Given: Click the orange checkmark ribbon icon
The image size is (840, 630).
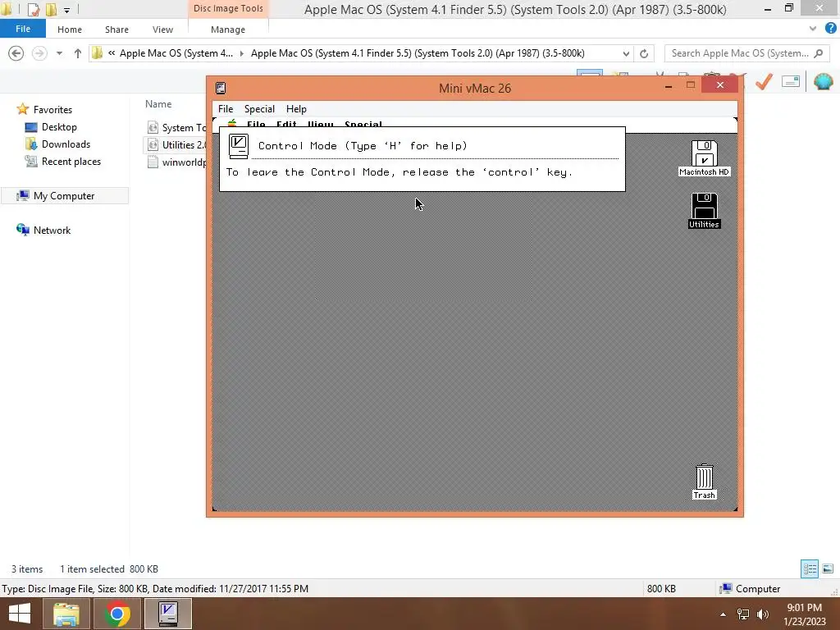Looking at the screenshot, I should (764, 81).
